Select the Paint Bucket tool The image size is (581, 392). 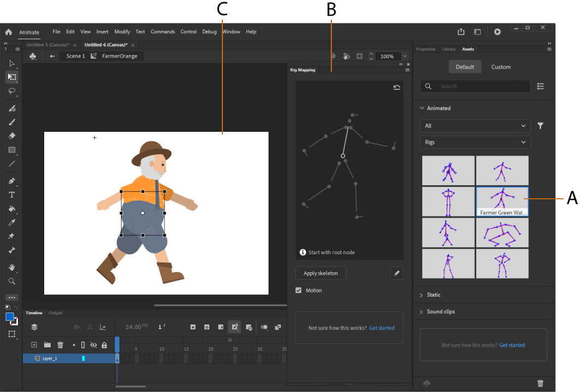coord(12,209)
